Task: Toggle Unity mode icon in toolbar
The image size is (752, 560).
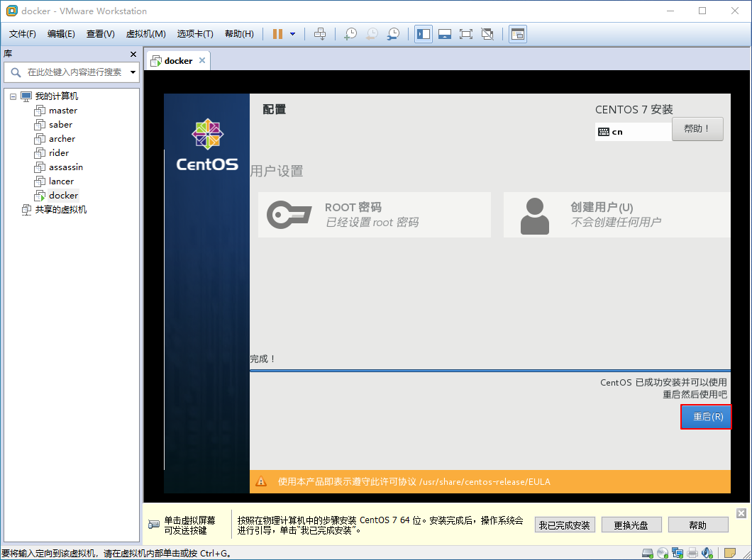Action: (488, 33)
